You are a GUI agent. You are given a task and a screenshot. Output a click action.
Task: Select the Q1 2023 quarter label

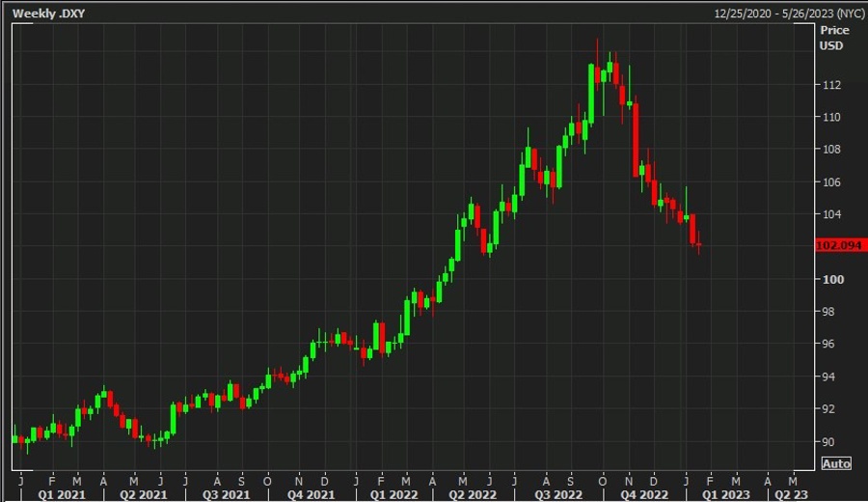pos(725,494)
